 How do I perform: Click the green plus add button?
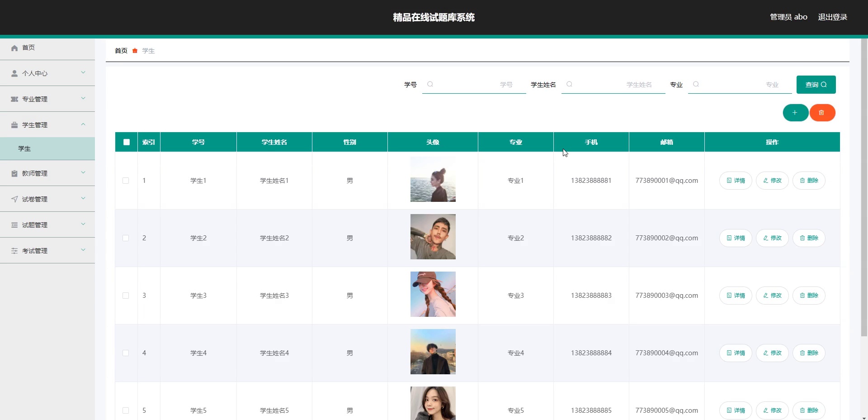pyautogui.click(x=795, y=113)
